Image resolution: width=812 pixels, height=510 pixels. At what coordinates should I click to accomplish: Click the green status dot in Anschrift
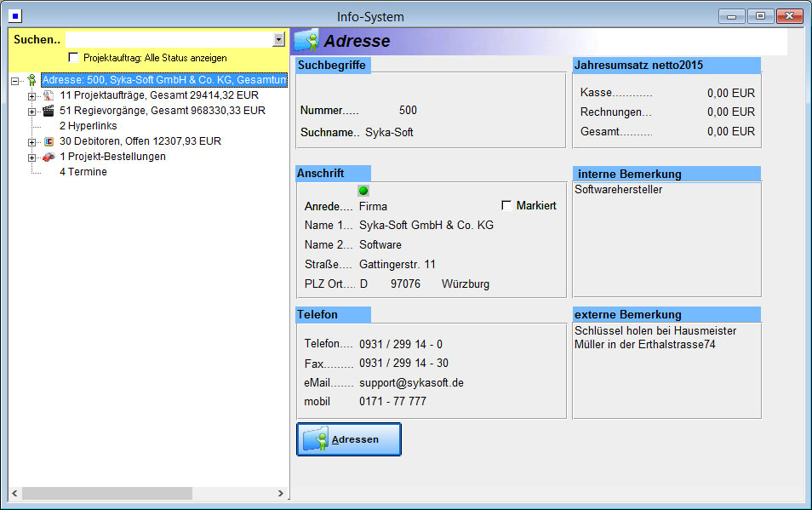pyautogui.click(x=363, y=191)
